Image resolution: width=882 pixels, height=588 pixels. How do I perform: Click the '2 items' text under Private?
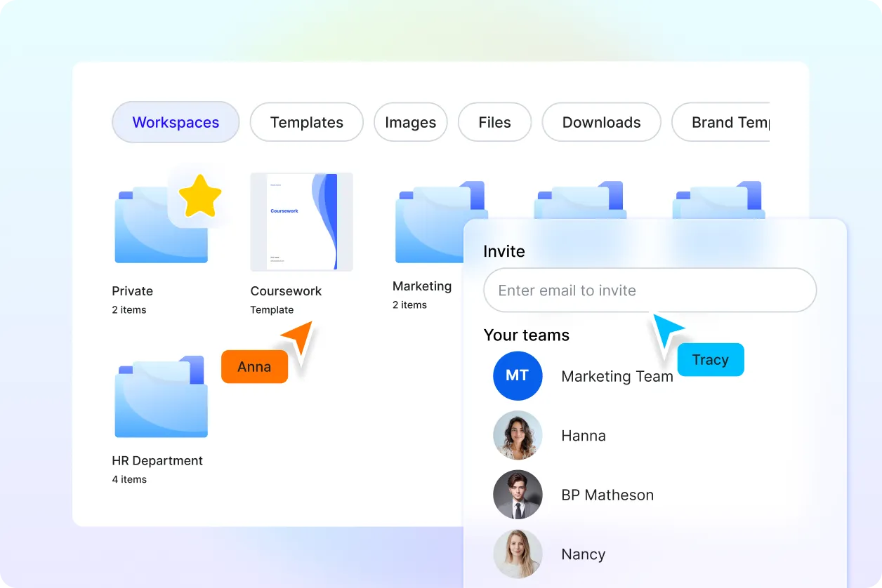(x=129, y=310)
